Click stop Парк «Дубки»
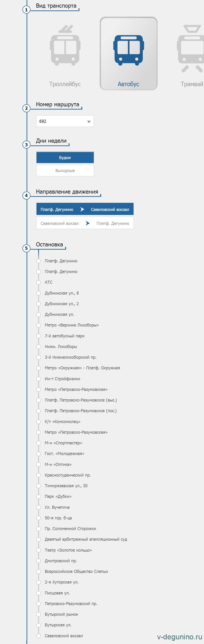Screen dimensions: 204x644 point(39,496)
